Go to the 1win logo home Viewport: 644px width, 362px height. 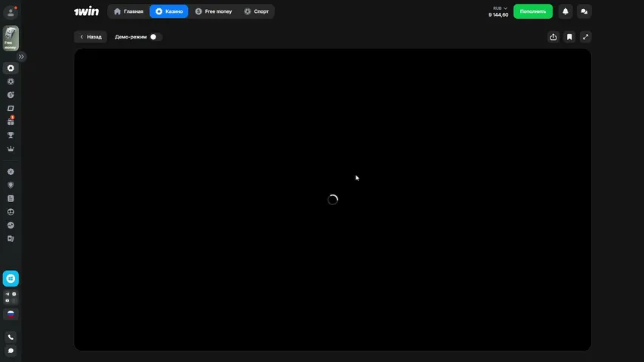(86, 11)
